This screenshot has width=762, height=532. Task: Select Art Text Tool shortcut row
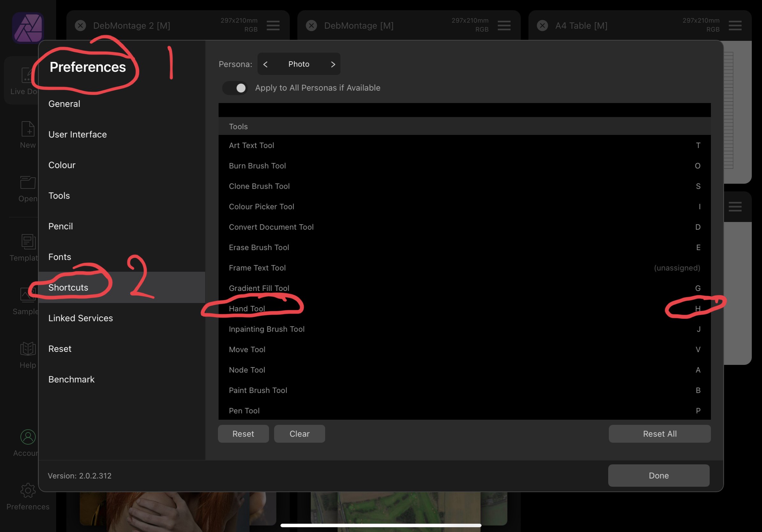point(464,145)
